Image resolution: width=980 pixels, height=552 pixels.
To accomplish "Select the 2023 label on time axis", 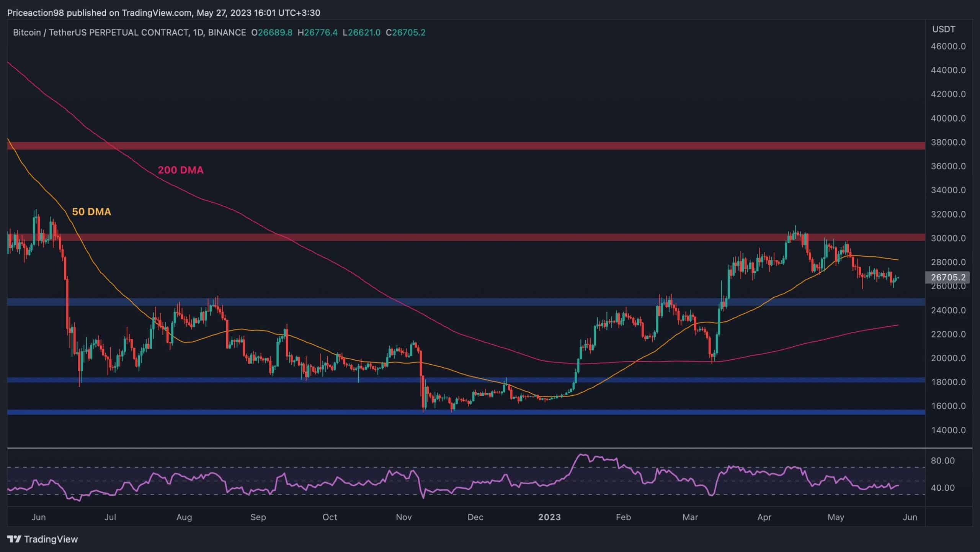I will pos(550,517).
